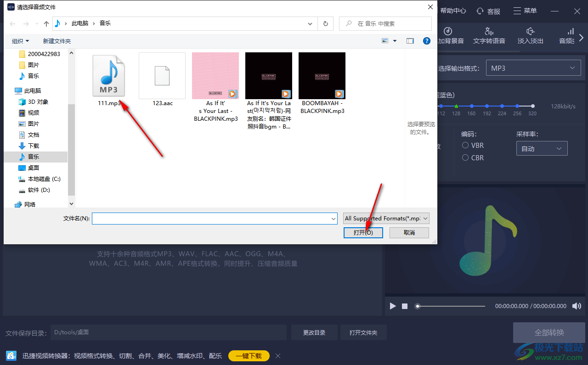Select the BOOMBAYAH - BLACKPINK.mp3 thumbnail

[322, 76]
